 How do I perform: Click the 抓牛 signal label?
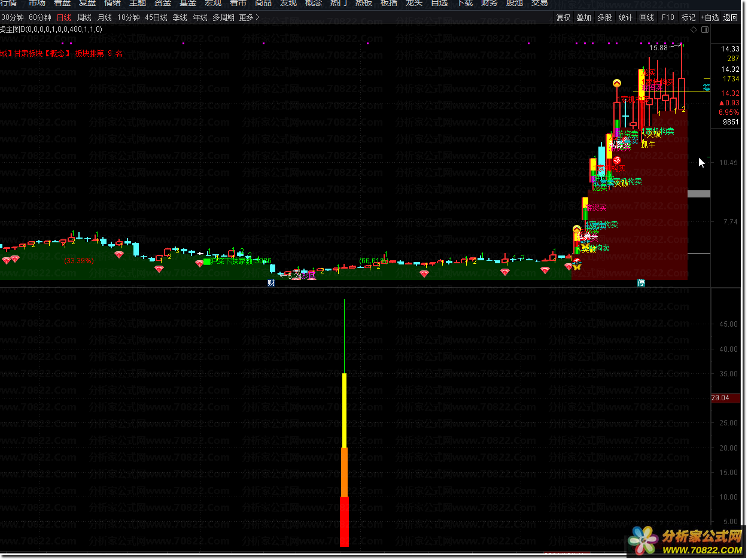pyautogui.click(x=648, y=144)
